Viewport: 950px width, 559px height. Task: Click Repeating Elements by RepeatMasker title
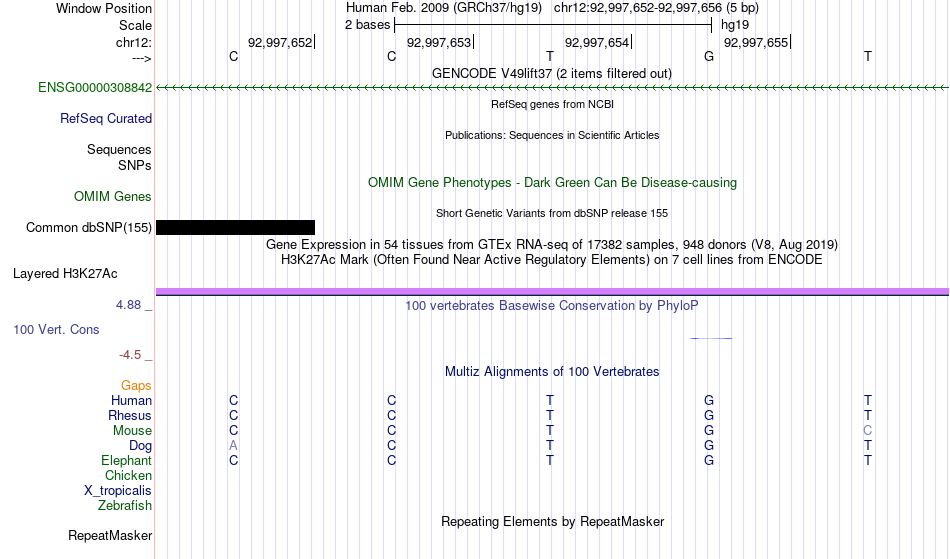(x=553, y=522)
